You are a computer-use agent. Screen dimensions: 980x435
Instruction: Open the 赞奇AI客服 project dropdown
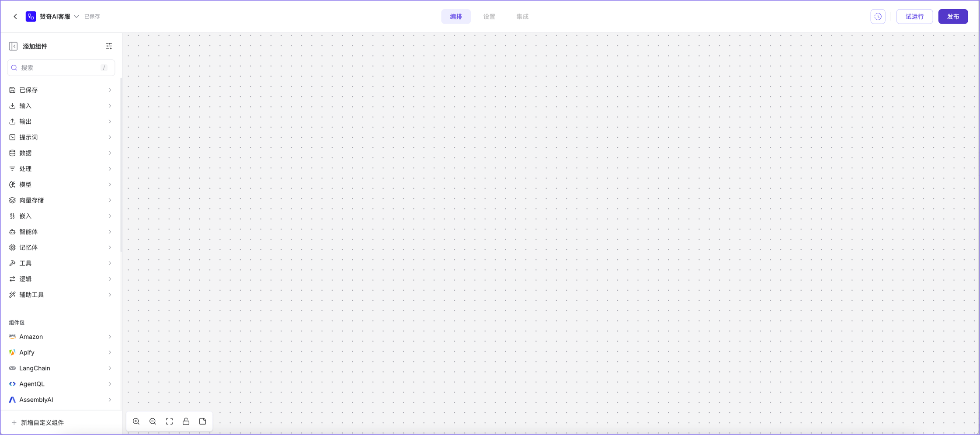point(76,17)
